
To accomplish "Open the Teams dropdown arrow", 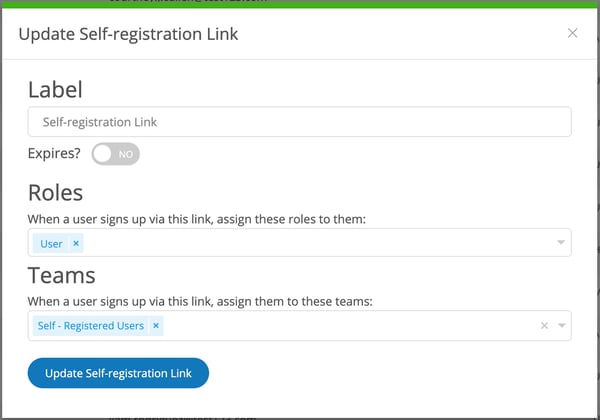I will coord(561,326).
